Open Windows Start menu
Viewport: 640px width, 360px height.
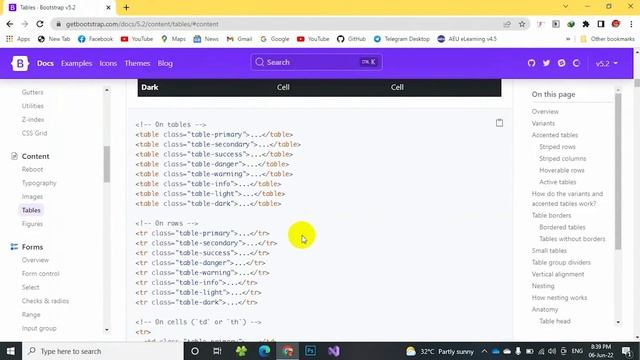(x=11, y=351)
